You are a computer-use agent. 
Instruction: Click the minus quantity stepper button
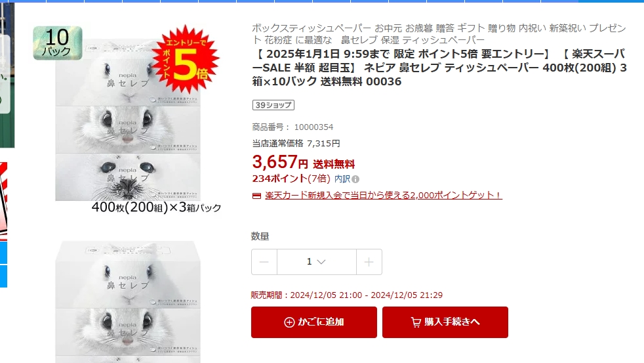(264, 262)
